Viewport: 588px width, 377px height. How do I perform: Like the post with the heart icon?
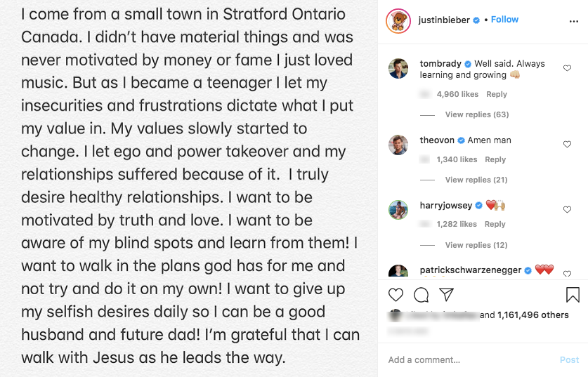[396, 294]
